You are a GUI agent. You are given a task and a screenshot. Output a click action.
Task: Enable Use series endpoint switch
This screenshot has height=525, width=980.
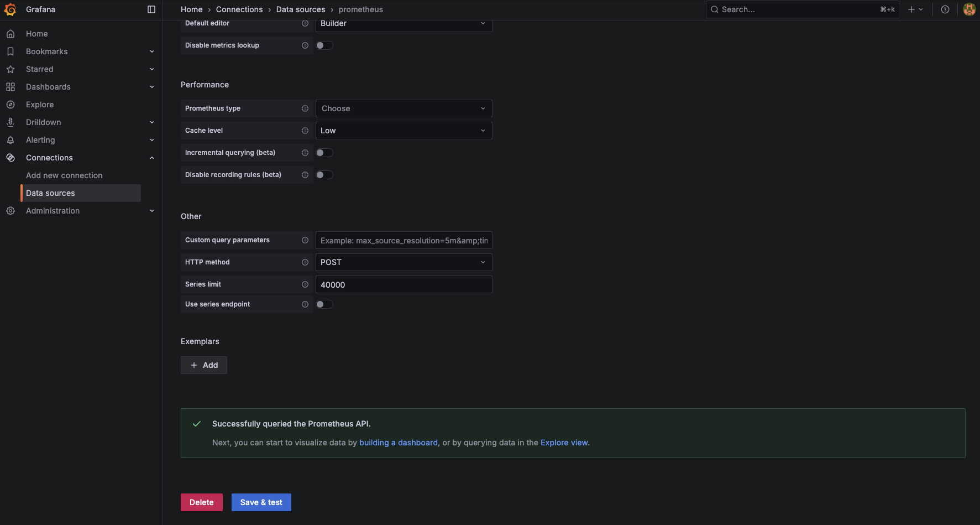(x=324, y=304)
